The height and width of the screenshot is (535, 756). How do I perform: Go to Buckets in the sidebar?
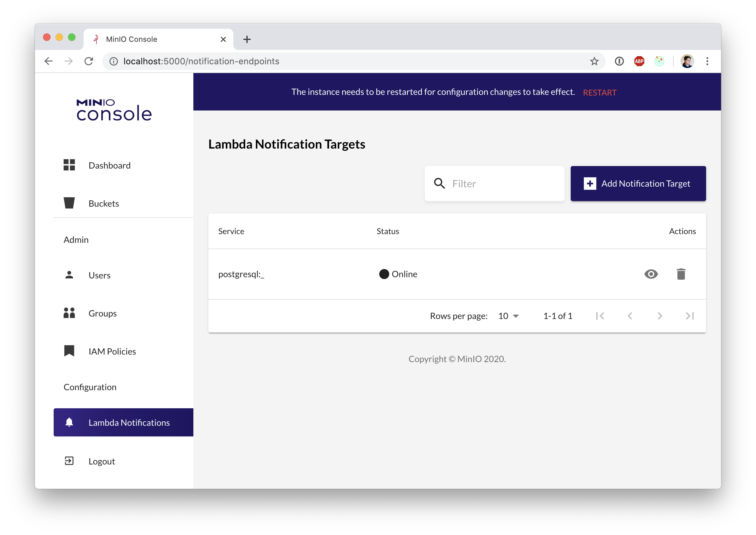(123, 204)
